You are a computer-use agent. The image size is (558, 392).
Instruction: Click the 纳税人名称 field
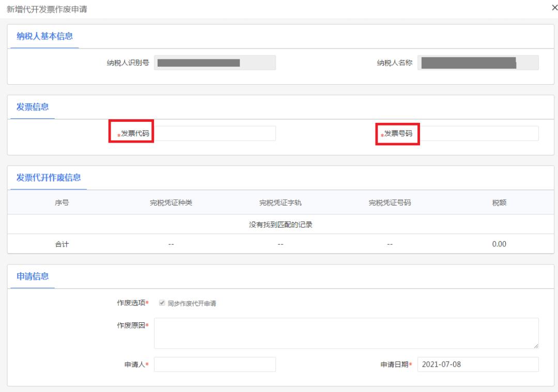coord(478,62)
